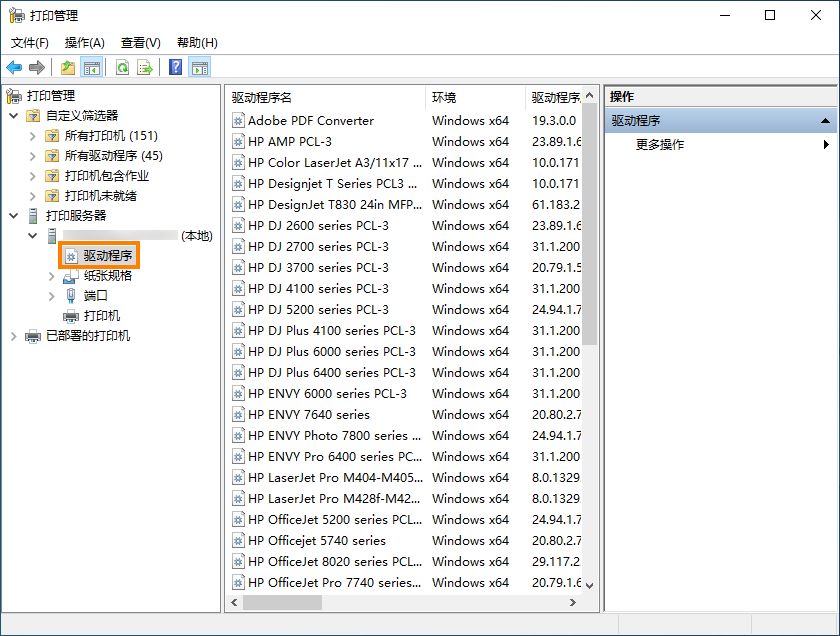840x636 pixels.
Task: Select 打印服务器 tree node
Action: pyautogui.click(x=76, y=215)
